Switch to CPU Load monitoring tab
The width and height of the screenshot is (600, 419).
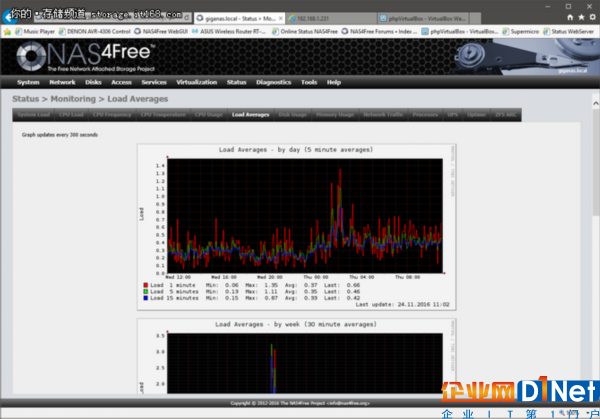tap(71, 115)
